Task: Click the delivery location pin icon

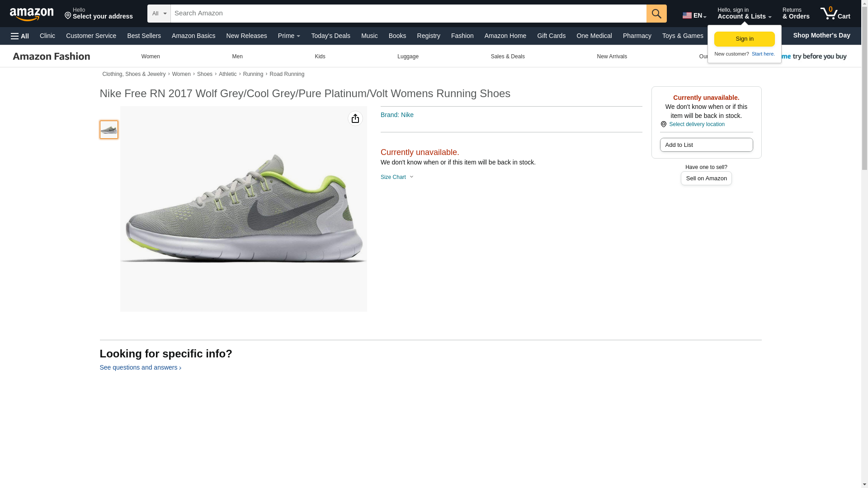Action: pos(663,124)
